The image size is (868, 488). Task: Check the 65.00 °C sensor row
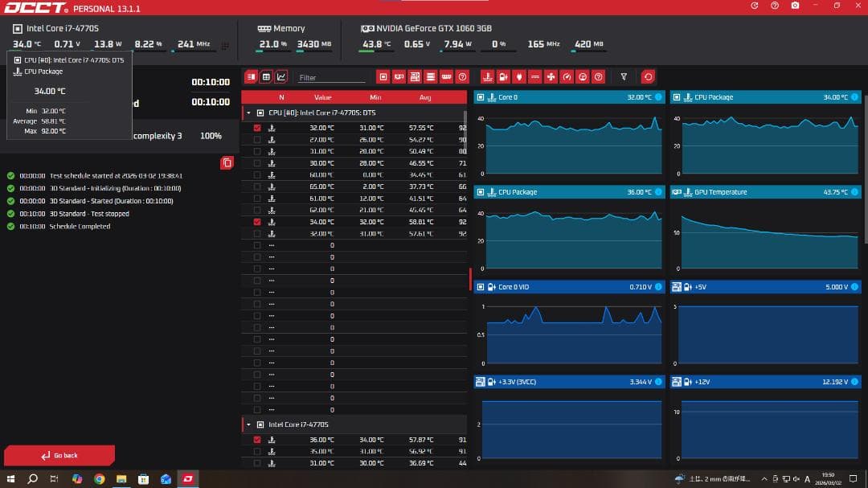(x=257, y=187)
